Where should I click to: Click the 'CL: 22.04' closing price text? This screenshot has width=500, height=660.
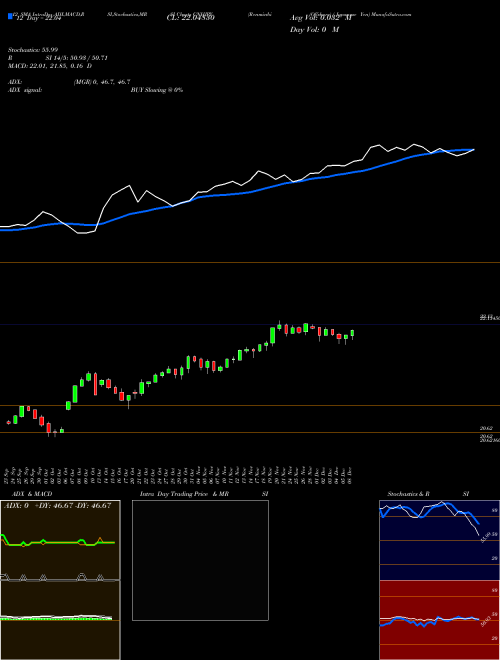pyautogui.click(x=191, y=18)
